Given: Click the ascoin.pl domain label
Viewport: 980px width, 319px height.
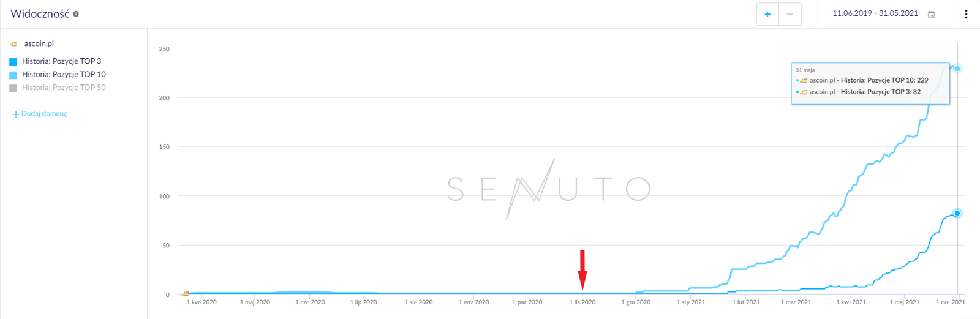Looking at the screenshot, I should pos(39,44).
